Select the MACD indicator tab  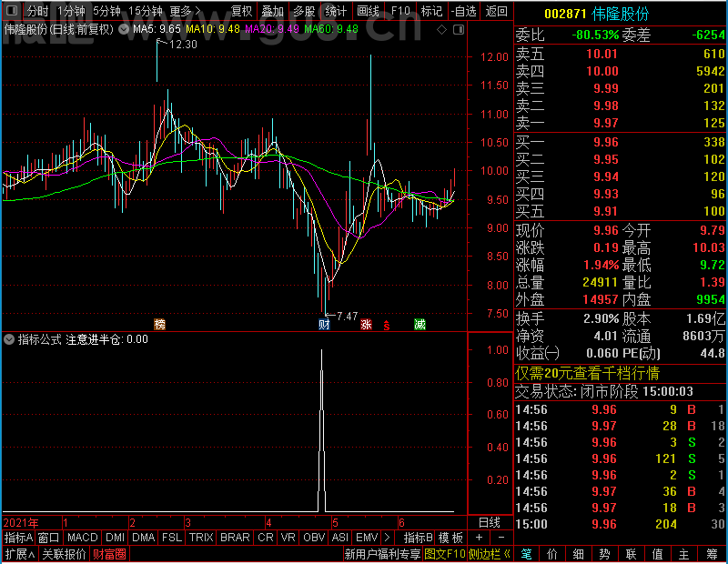point(82,538)
